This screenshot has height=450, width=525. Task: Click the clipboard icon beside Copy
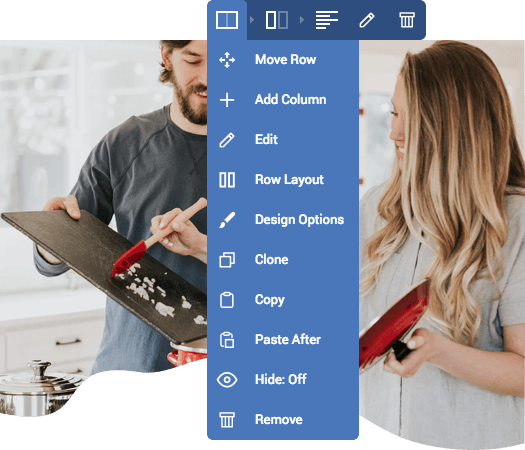point(227,300)
